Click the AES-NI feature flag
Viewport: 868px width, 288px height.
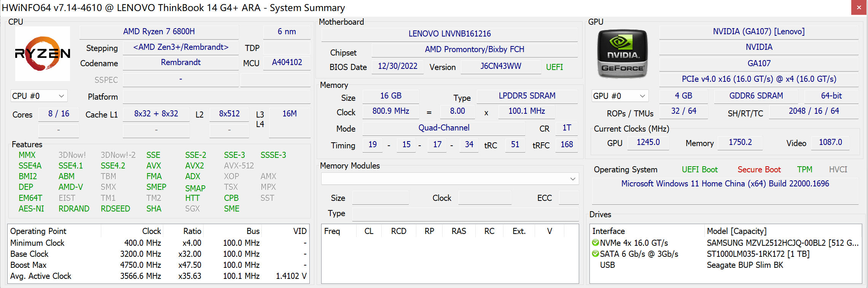click(x=31, y=209)
